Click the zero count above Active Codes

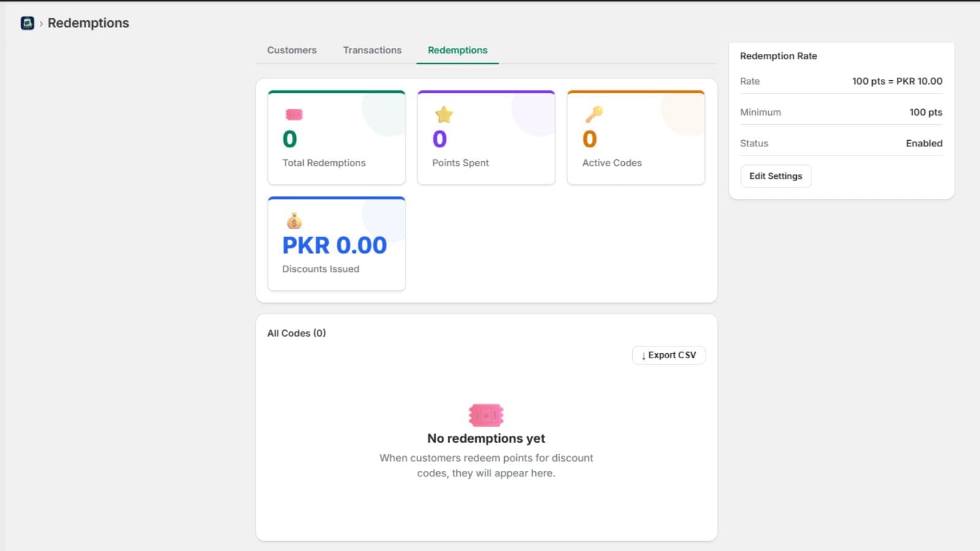tap(589, 139)
